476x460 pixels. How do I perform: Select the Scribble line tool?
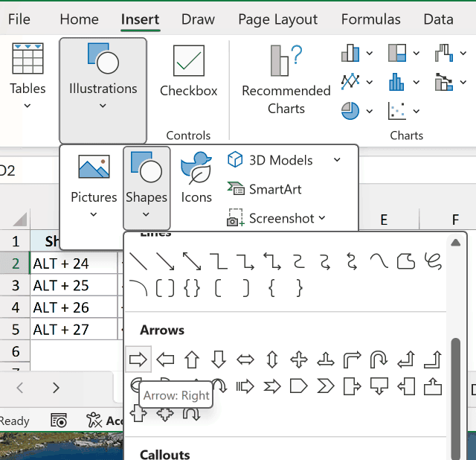click(433, 261)
